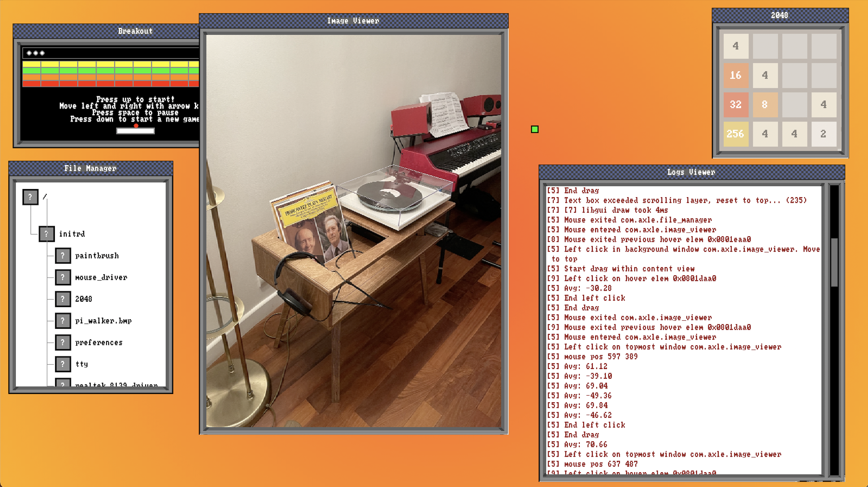Image resolution: width=868 pixels, height=487 pixels.
Task: Click the 32 tile in 2048
Action: tap(735, 104)
